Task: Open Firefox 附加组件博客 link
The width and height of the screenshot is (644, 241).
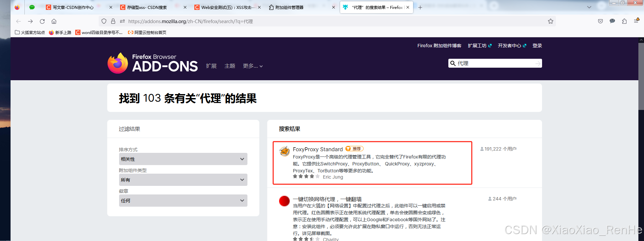Action: click(439, 46)
